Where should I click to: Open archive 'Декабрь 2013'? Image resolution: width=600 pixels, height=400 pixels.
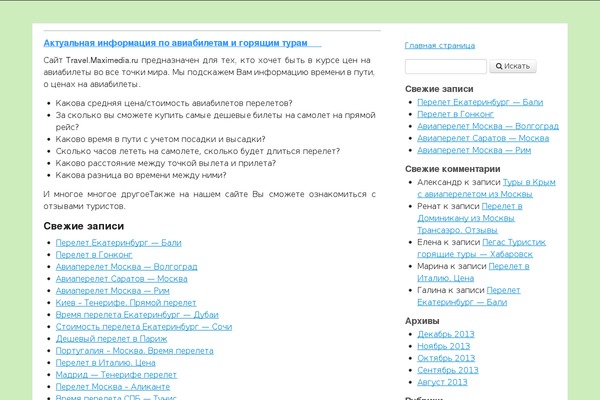[446, 334]
